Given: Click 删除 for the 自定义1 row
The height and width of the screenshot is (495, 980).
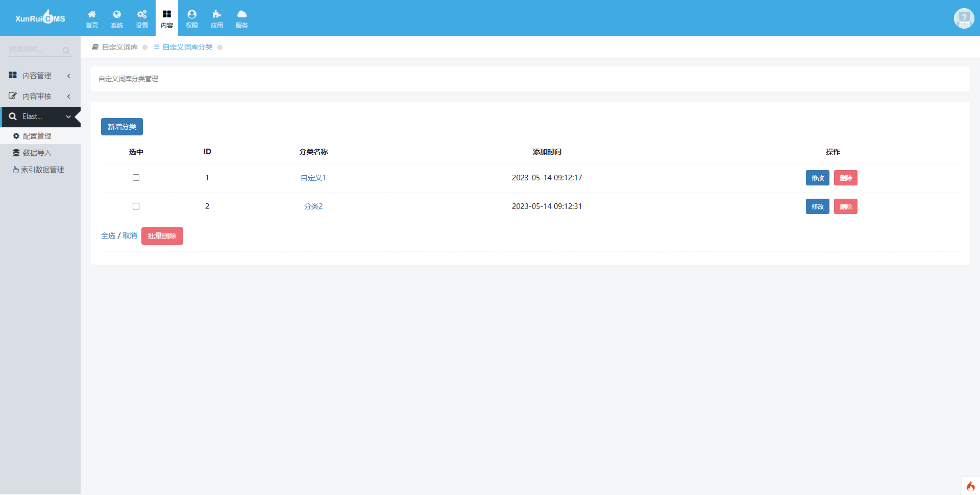Looking at the screenshot, I should click(846, 178).
